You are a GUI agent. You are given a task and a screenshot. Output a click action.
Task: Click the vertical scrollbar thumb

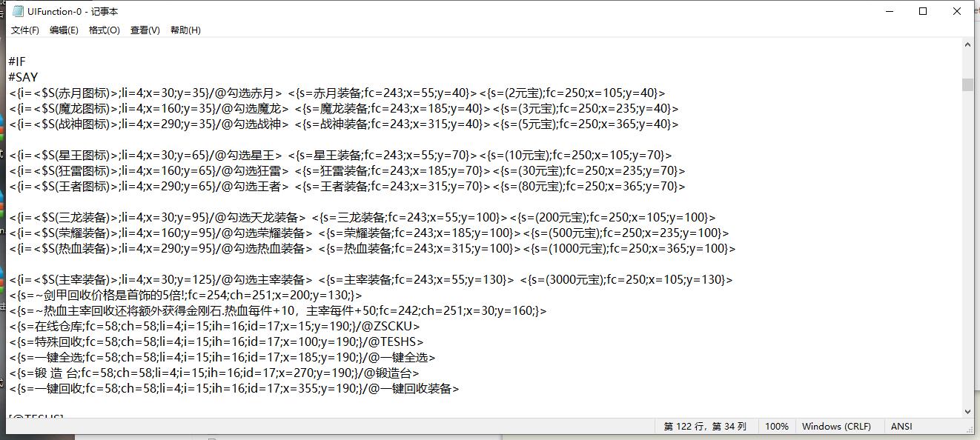pos(967,84)
